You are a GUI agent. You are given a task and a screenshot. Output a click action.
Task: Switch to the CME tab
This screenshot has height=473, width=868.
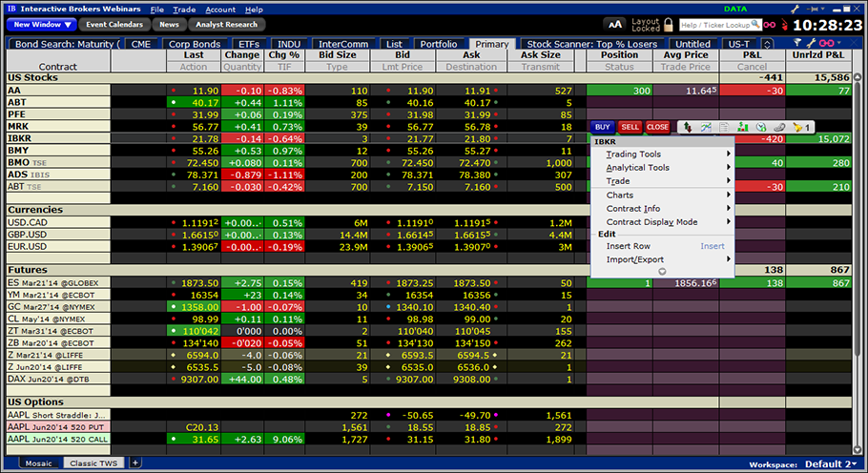[x=140, y=44]
